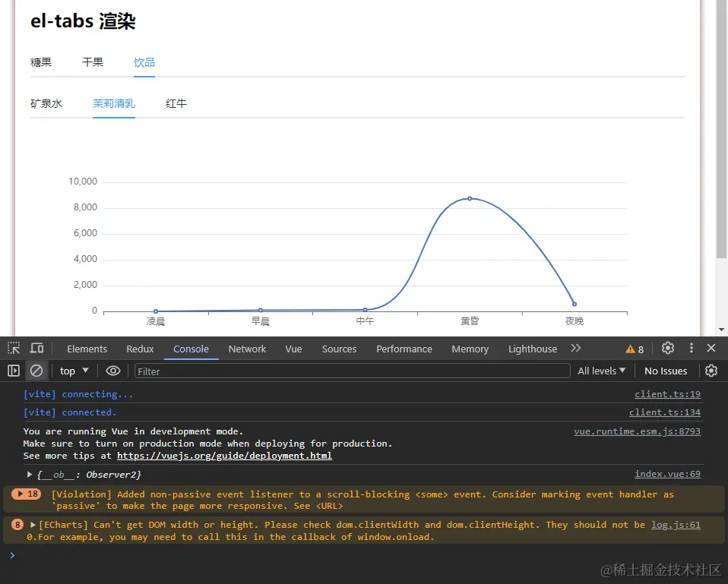Open the All levels dropdown

[x=602, y=371]
